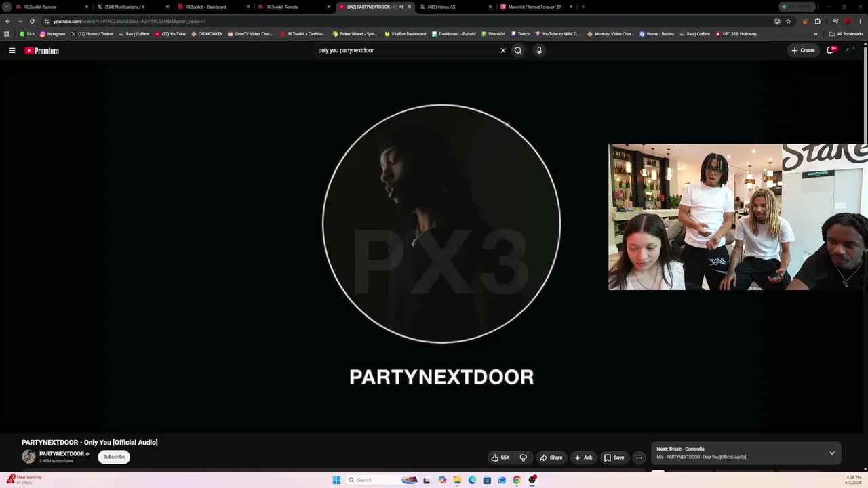
Task: Open the Instagram bookmark
Action: pyautogui.click(x=53, y=34)
